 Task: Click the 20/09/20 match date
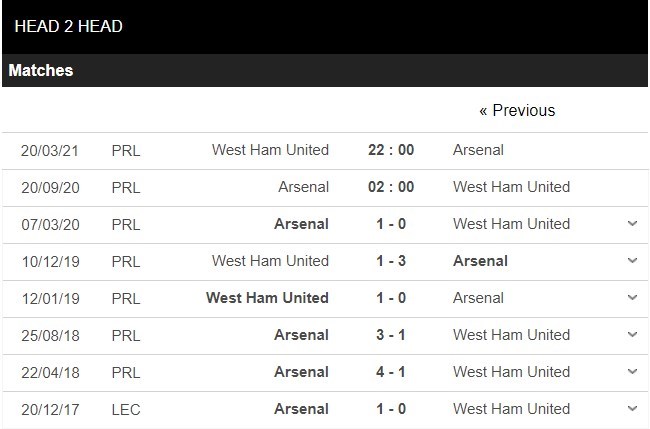50,187
